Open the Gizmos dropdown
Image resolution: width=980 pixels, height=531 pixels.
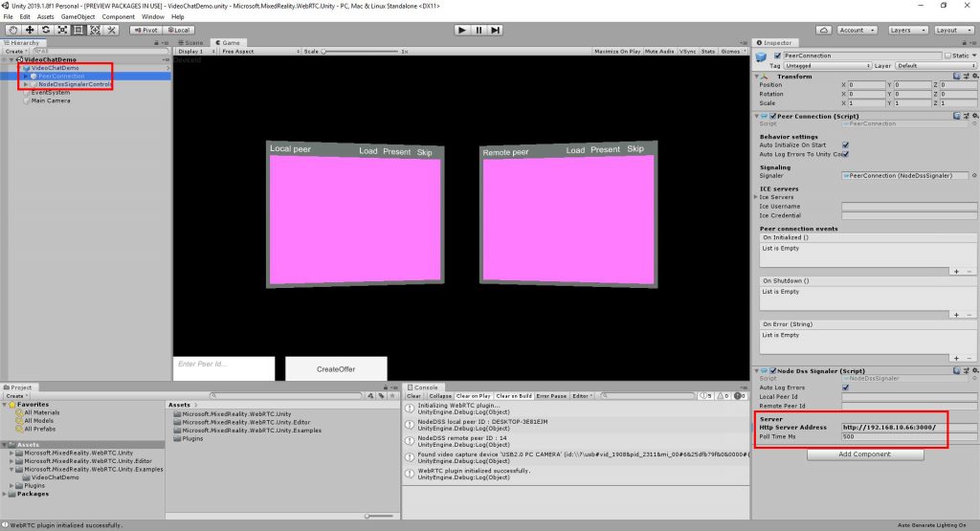point(732,52)
